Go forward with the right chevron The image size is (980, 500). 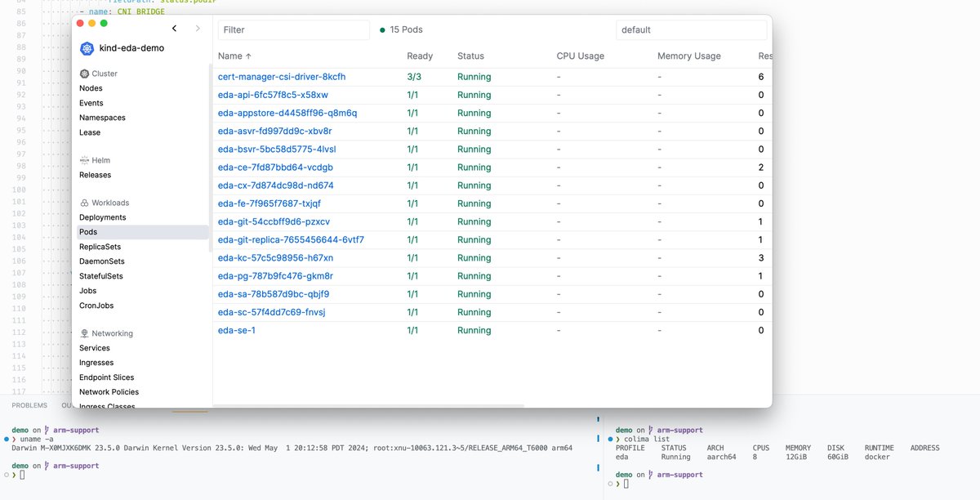tap(198, 29)
